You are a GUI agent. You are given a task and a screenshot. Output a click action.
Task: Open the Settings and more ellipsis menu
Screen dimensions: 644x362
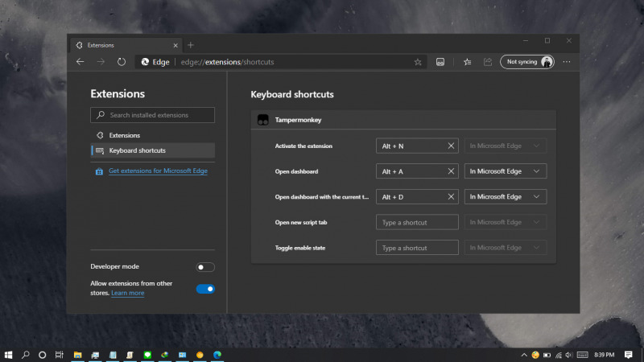point(567,62)
